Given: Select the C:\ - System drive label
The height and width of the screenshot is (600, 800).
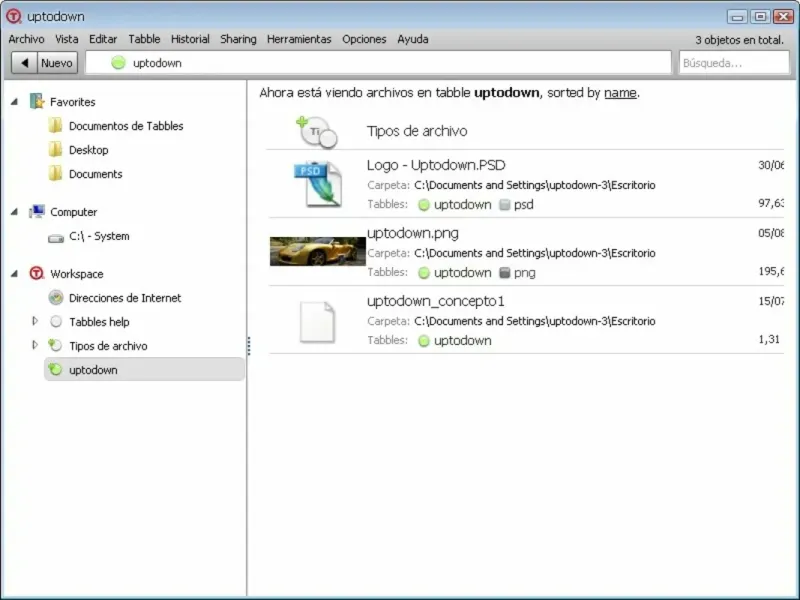Looking at the screenshot, I should point(99,236).
